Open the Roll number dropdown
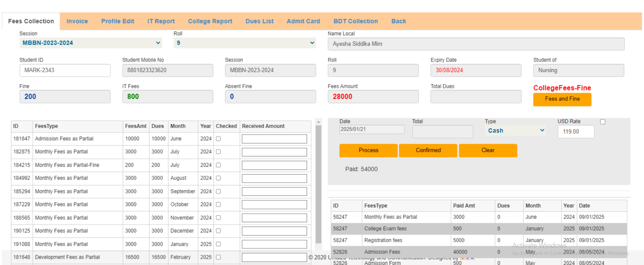Screen dimensions: 644x265 pos(244,43)
